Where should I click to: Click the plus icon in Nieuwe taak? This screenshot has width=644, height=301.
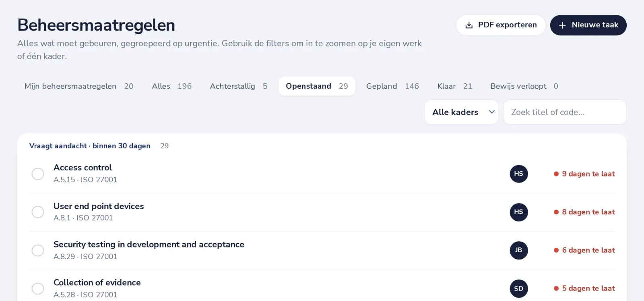click(x=562, y=25)
